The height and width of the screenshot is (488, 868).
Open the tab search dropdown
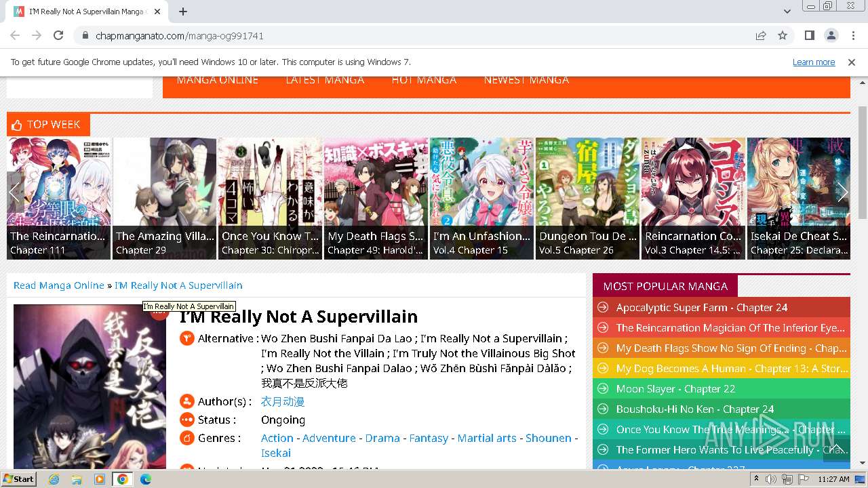(x=787, y=12)
